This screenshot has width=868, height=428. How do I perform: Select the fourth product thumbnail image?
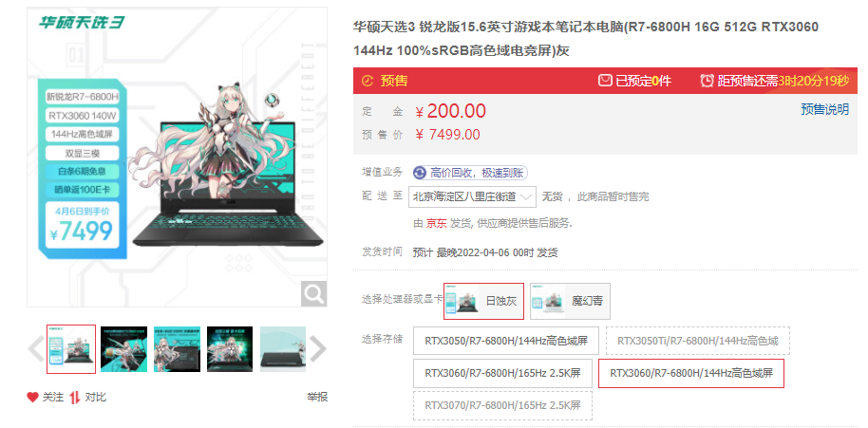230,349
